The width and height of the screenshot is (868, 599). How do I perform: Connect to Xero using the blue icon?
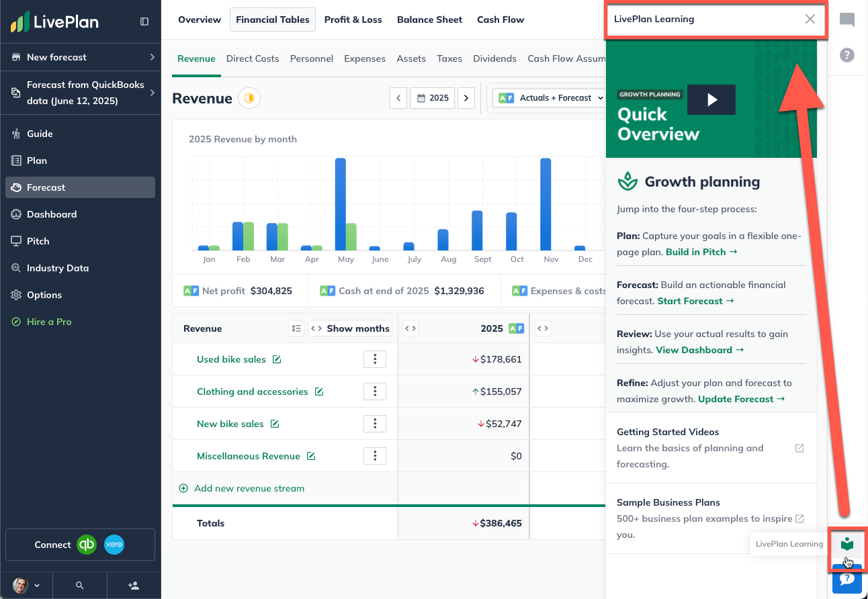click(x=114, y=545)
